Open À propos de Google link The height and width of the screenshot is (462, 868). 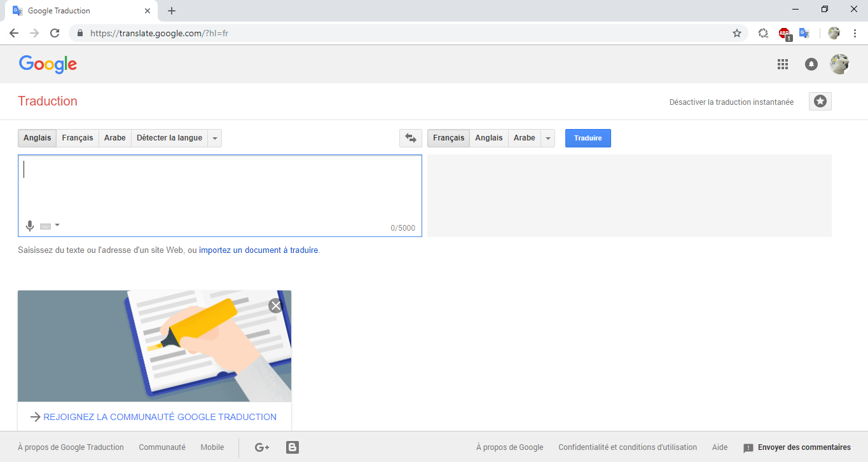pyautogui.click(x=510, y=447)
